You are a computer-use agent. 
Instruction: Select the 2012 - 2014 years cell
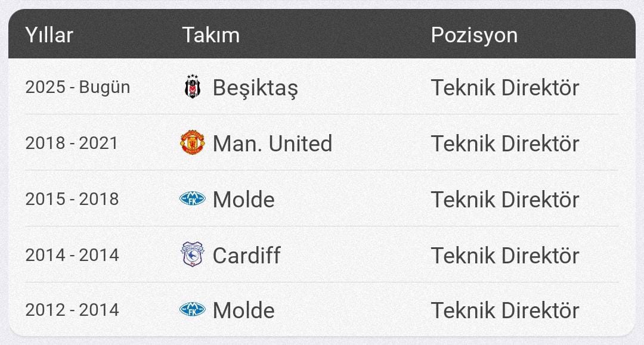[x=72, y=310]
